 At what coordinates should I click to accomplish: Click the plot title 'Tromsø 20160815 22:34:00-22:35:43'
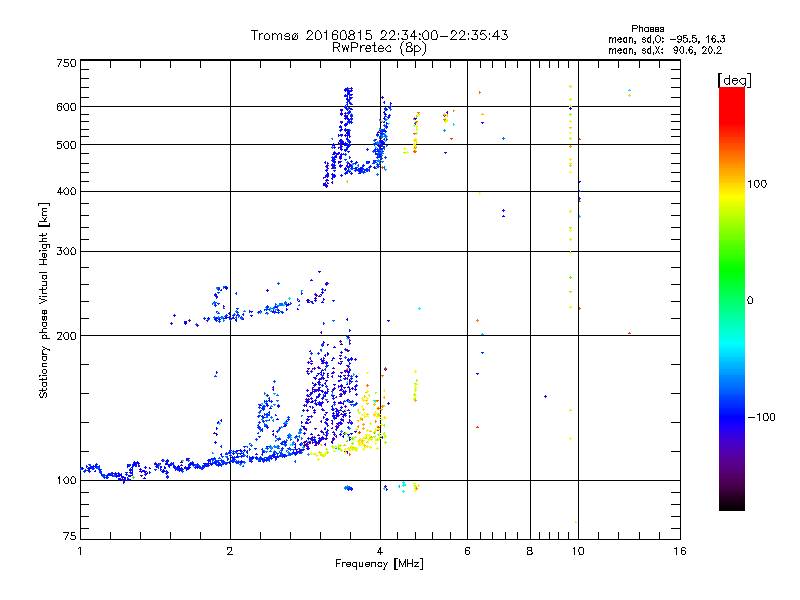[379, 35]
